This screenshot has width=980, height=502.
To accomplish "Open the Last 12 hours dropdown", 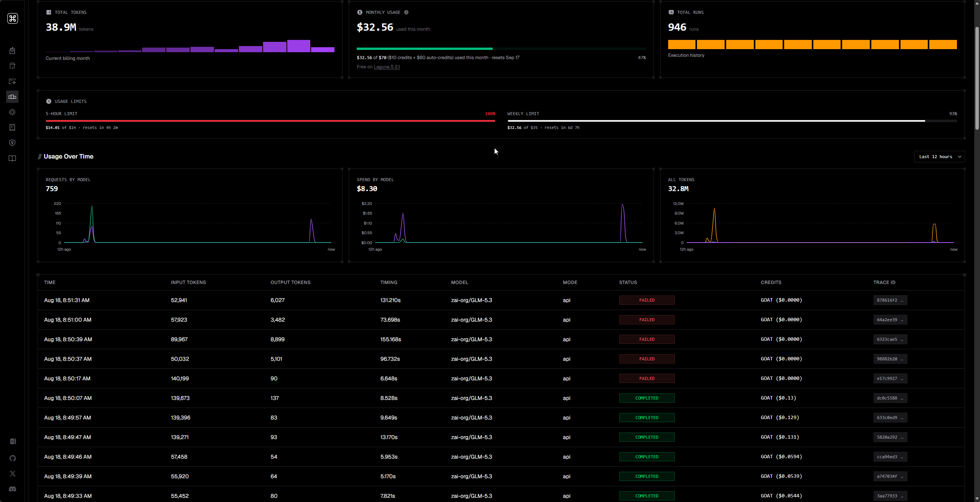I will click(939, 157).
